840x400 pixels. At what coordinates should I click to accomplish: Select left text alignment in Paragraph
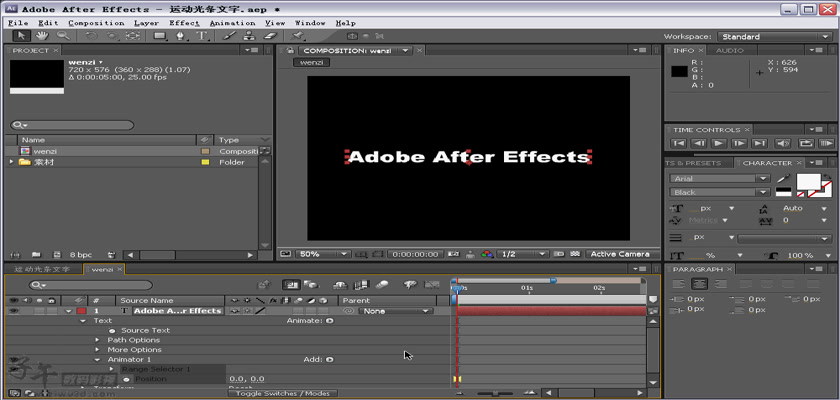(x=679, y=284)
